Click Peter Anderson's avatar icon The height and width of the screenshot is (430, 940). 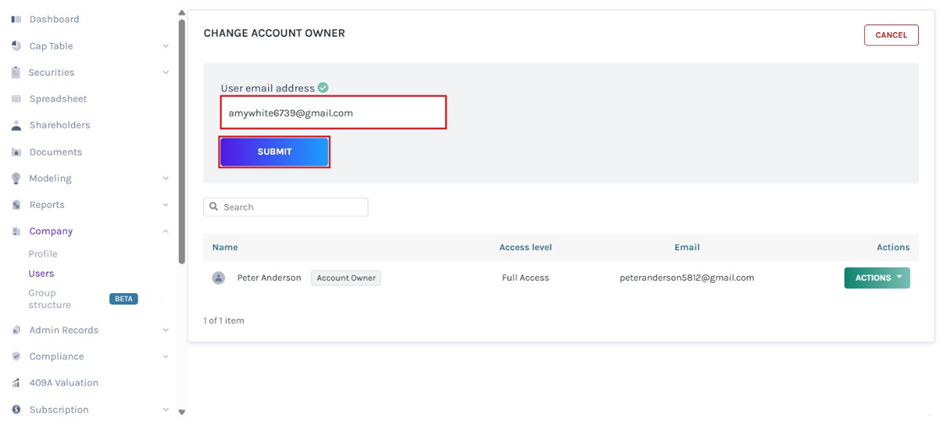(218, 278)
